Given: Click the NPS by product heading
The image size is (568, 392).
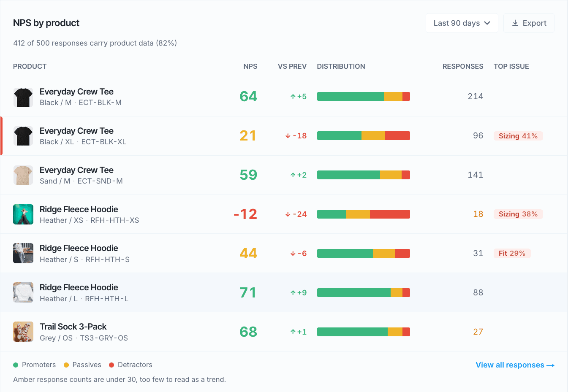Looking at the screenshot, I should pyautogui.click(x=46, y=23).
